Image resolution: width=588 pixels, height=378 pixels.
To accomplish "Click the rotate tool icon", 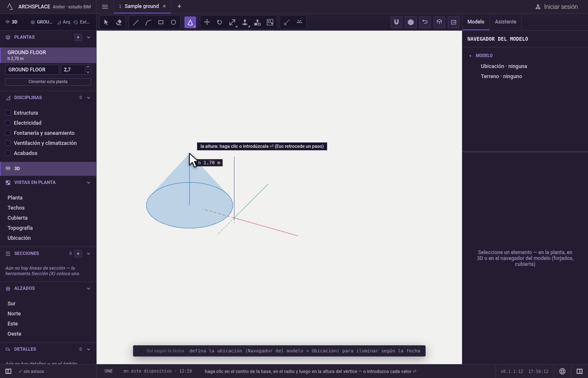I will pos(220,22).
